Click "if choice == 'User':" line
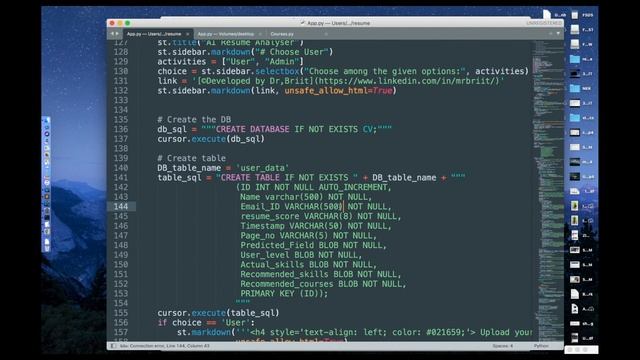The width and height of the screenshot is (640, 360). coord(206,323)
